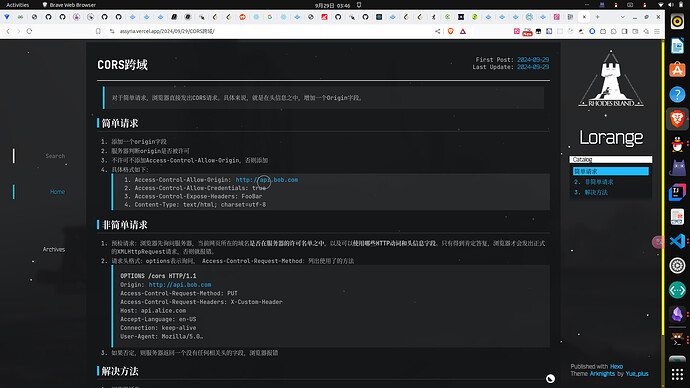Screen dimensions: 690x388
Task: Bookmark this page using the bookmark icon
Action: coord(98,31)
